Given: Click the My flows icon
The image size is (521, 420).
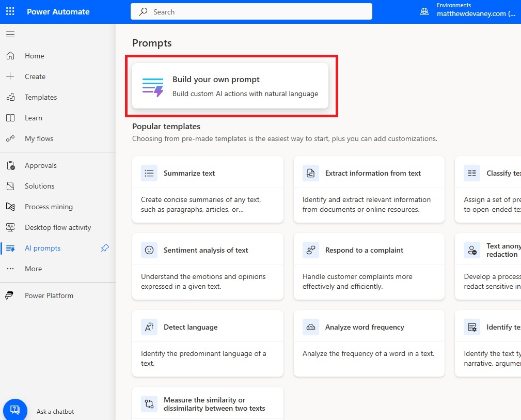Looking at the screenshot, I should [10, 138].
